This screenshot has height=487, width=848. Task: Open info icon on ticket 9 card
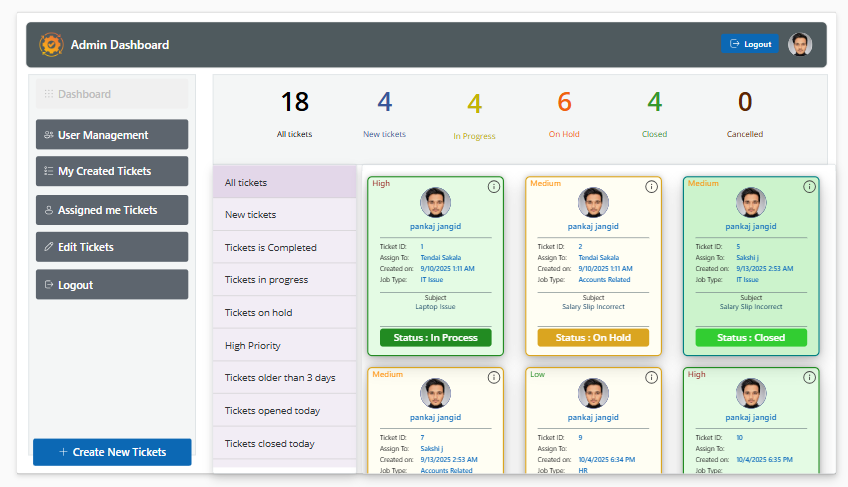[x=652, y=378]
